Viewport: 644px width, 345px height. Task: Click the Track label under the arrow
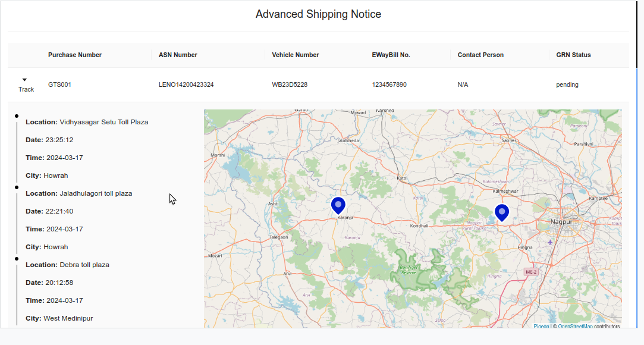pyautogui.click(x=26, y=89)
